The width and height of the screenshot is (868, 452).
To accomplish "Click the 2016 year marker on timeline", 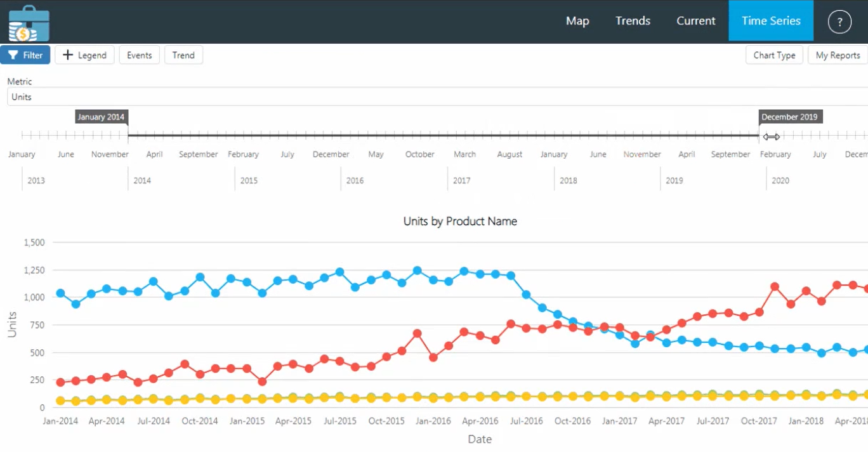I will [x=355, y=181].
